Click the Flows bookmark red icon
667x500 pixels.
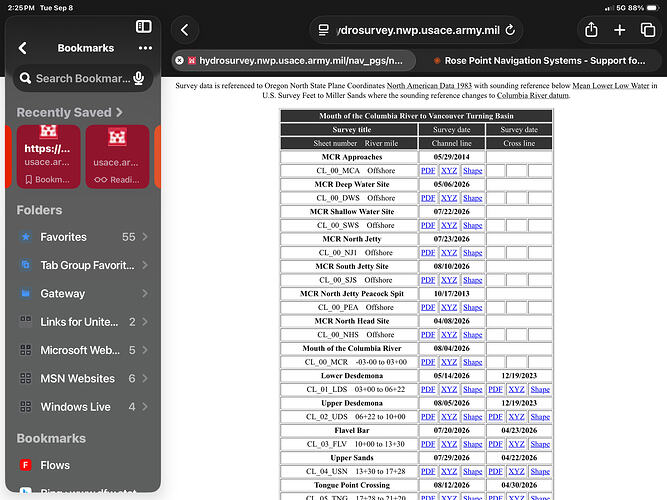tap(26, 465)
